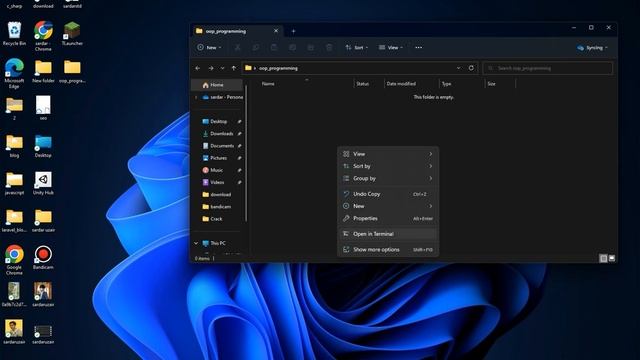Viewport: 640px width, 360px height.
Task: Open the Syncing status dropdown
Action: 592,48
